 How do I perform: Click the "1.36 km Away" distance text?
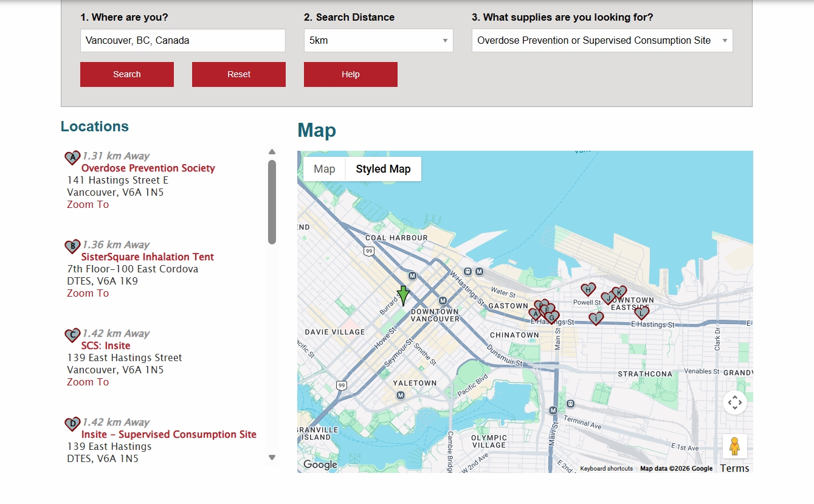tap(116, 245)
